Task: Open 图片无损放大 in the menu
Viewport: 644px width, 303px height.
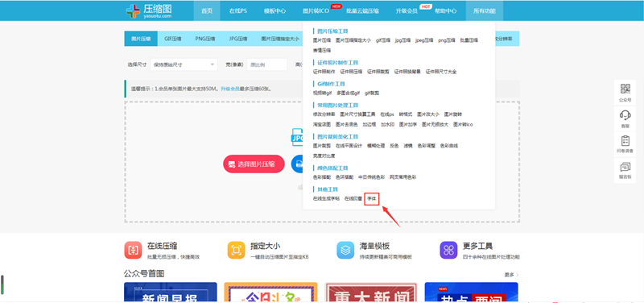Action: click(x=435, y=124)
